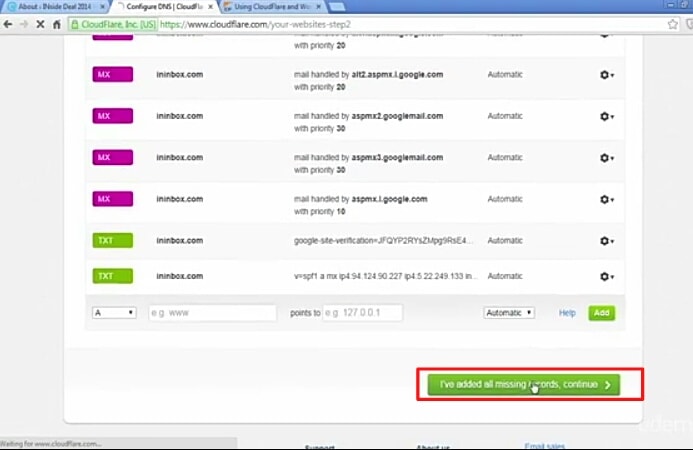The width and height of the screenshot is (693, 450).
Task: Click ininbox.com name in aspmx.l.google.com row
Action: [x=179, y=199]
